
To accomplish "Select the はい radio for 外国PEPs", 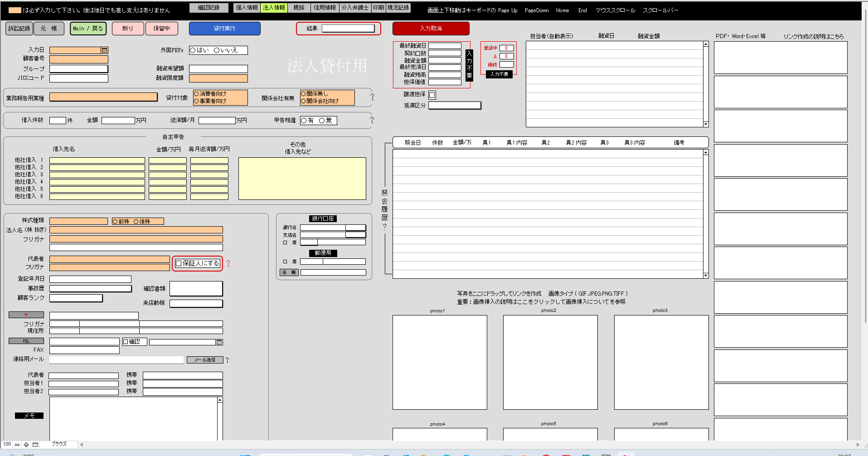I will tap(193, 50).
